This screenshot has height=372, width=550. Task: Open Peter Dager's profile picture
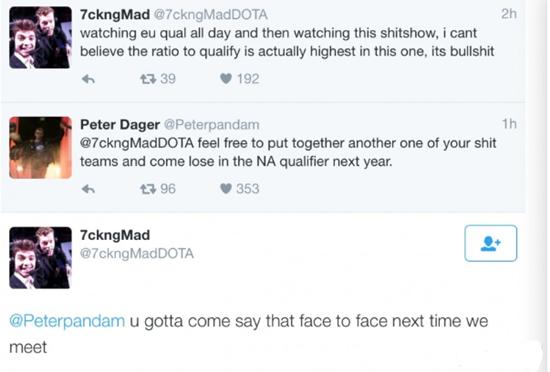tap(40, 148)
